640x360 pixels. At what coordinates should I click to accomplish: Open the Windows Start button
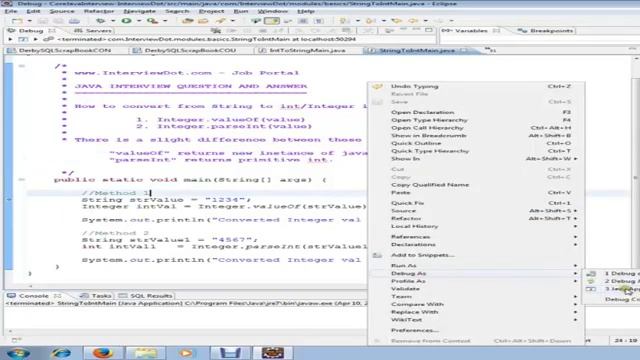pos(18,353)
